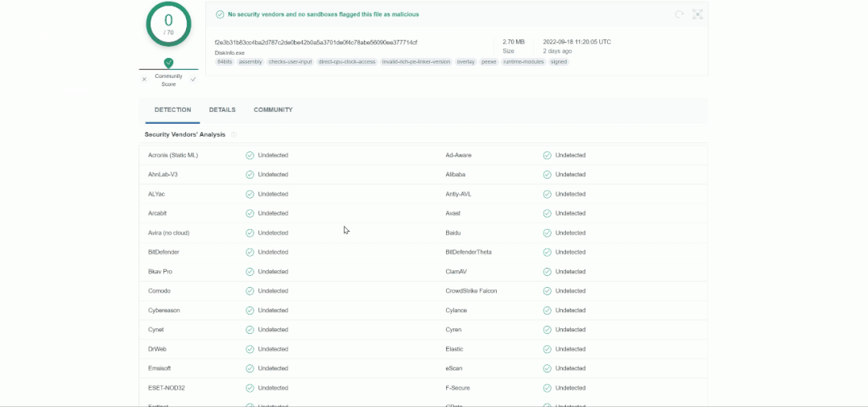The width and height of the screenshot is (868, 407).
Task: Click the Undetected check icon for BitDefender
Action: (250, 253)
